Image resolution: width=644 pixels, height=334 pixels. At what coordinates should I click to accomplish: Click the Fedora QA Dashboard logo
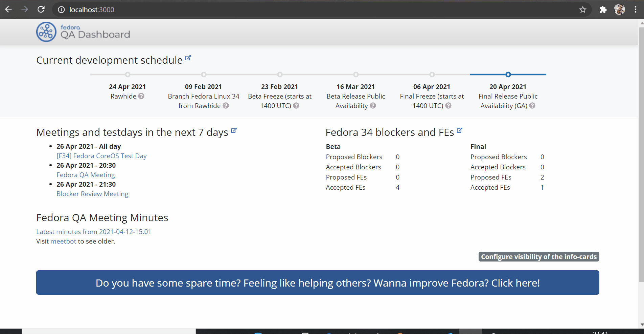click(83, 32)
